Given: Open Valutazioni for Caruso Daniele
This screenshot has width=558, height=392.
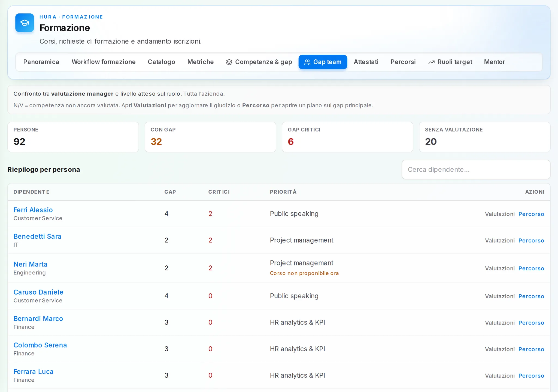Looking at the screenshot, I should [x=500, y=296].
